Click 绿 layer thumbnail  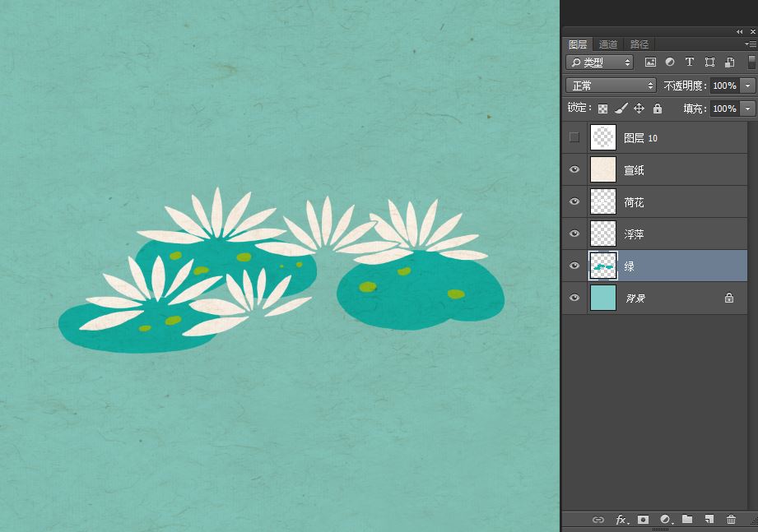click(603, 266)
